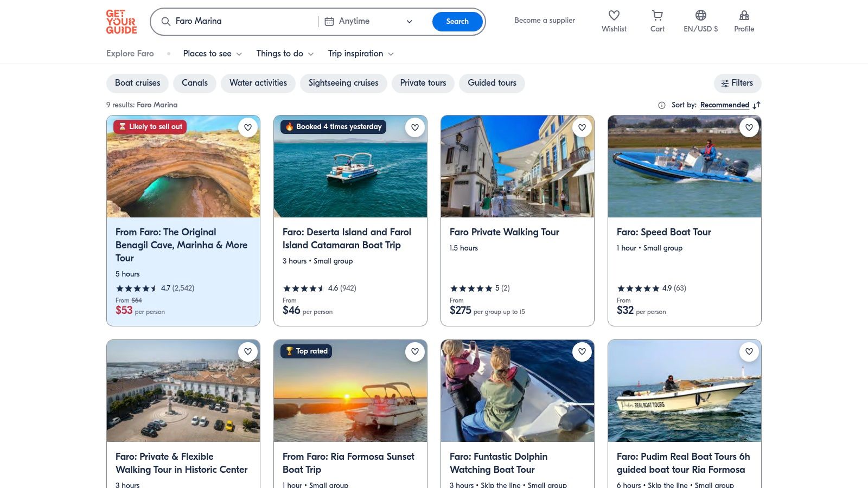Screen dimensions: 868x488
Task: Select the Boat cruises category chip
Action: [138, 83]
